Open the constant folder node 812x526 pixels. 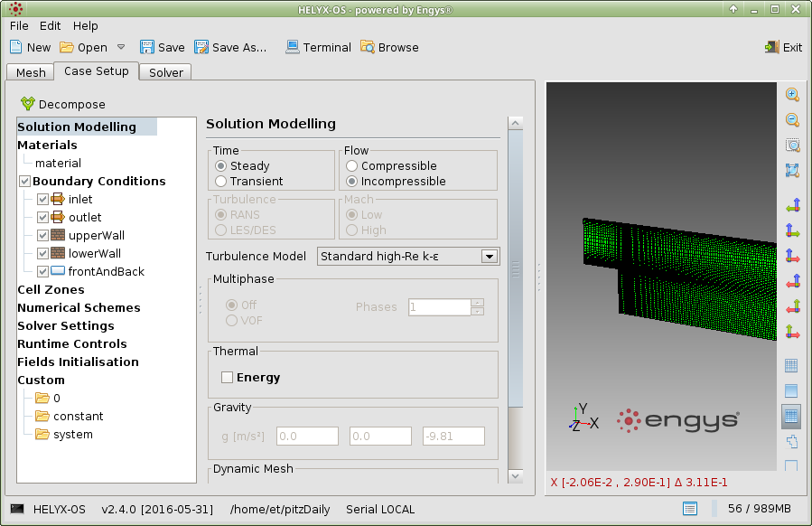tap(69, 416)
